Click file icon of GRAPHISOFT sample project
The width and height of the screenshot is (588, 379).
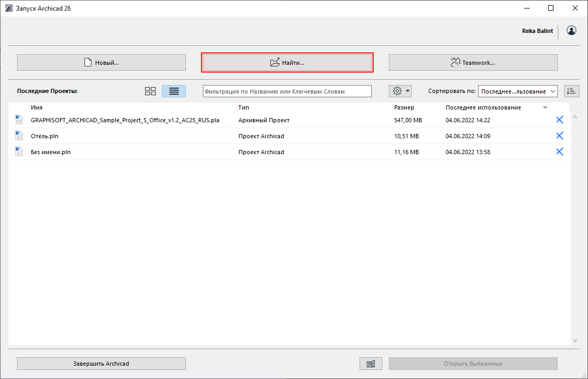click(x=19, y=120)
